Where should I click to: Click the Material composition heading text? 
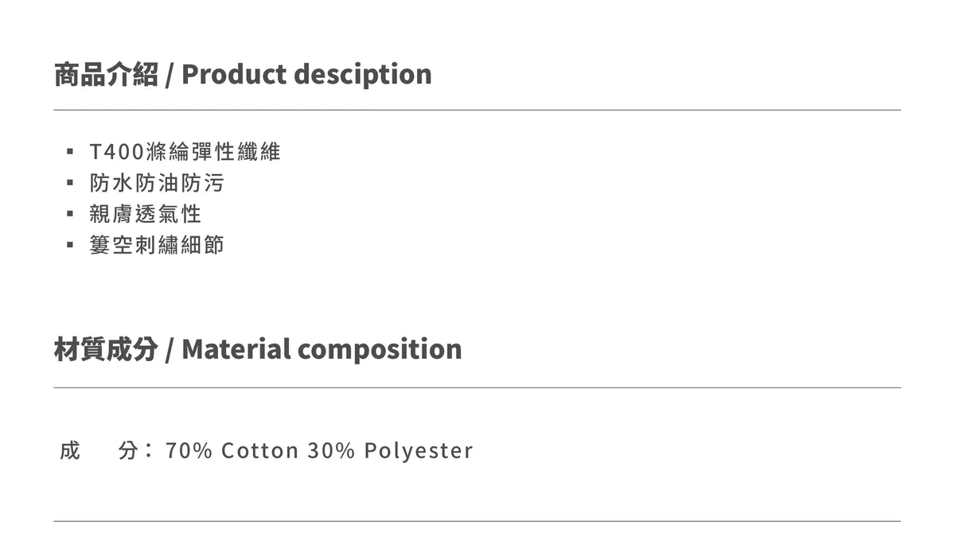point(322,349)
